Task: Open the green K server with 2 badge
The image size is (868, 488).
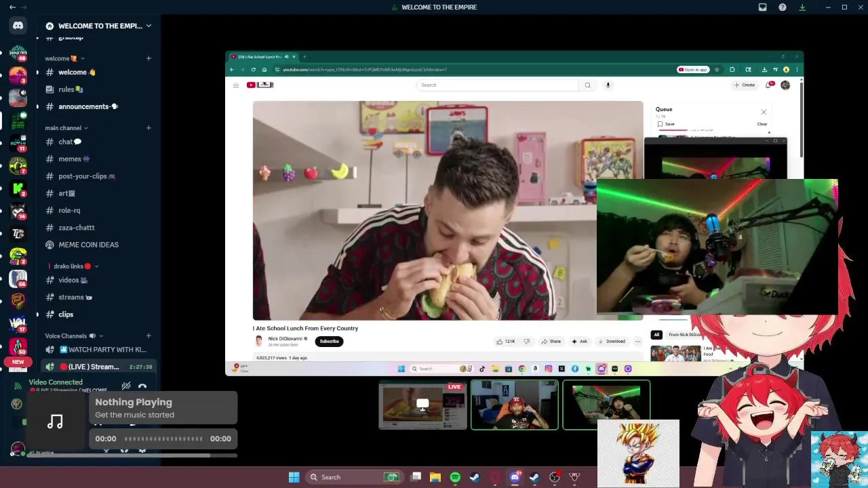Action: point(18,188)
